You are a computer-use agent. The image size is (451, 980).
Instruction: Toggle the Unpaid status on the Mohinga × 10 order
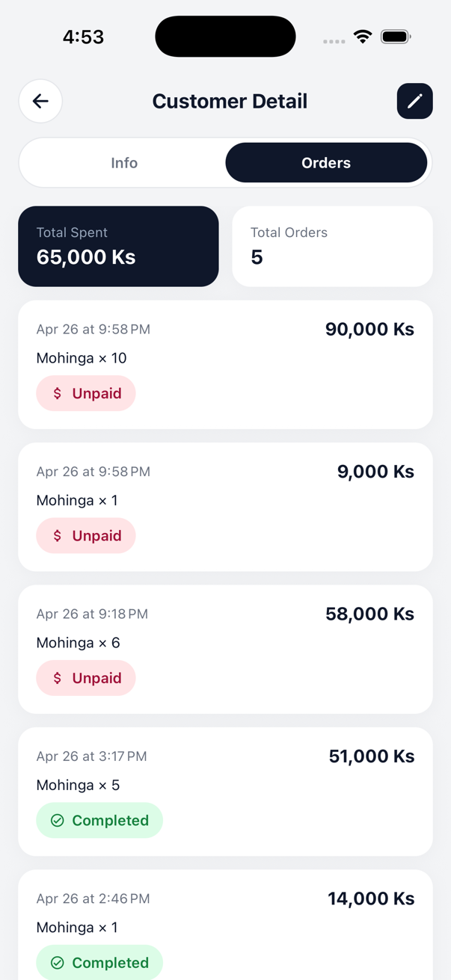point(86,392)
